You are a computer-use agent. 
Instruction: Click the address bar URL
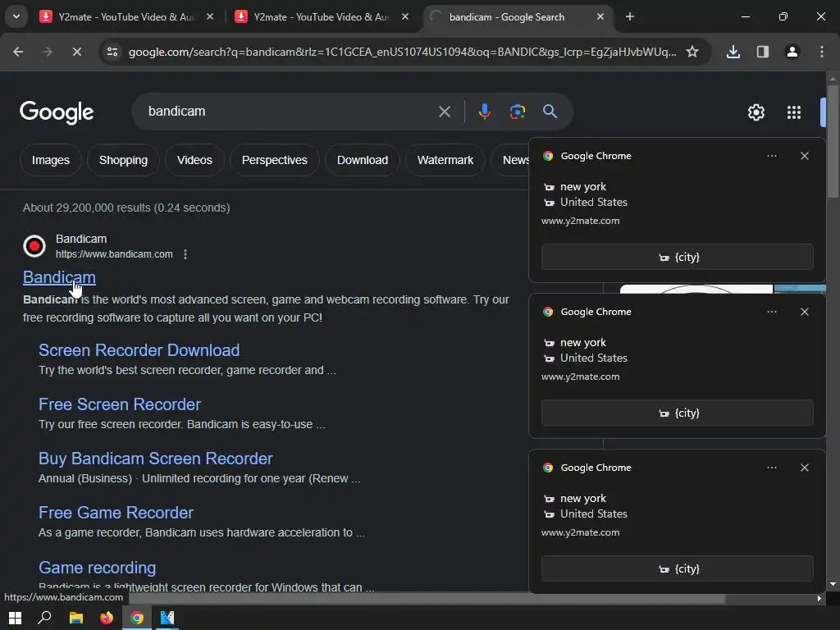pos(402,52)
